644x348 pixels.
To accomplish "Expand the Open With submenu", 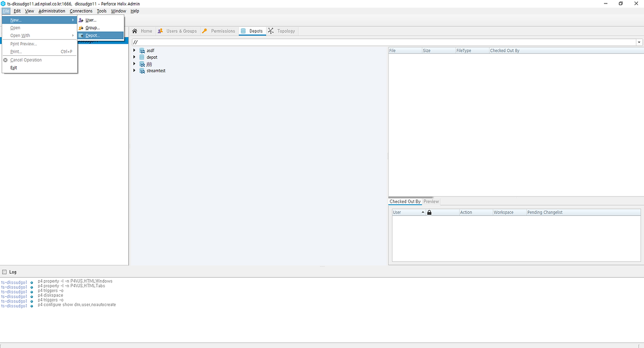I will (x=40, y=36).
